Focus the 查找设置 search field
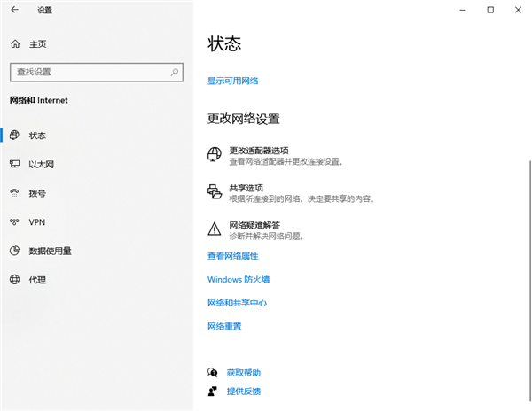Viewport: 532px width, 411px height. coord(97,72)
